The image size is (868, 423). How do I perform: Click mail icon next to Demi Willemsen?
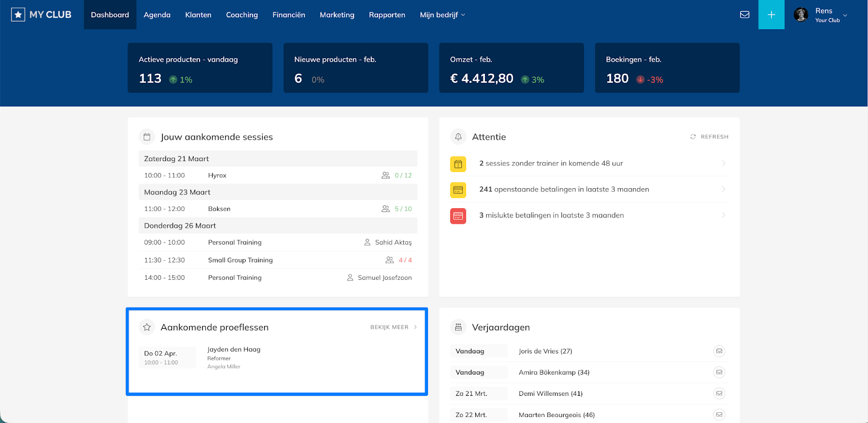pos(719,393)
